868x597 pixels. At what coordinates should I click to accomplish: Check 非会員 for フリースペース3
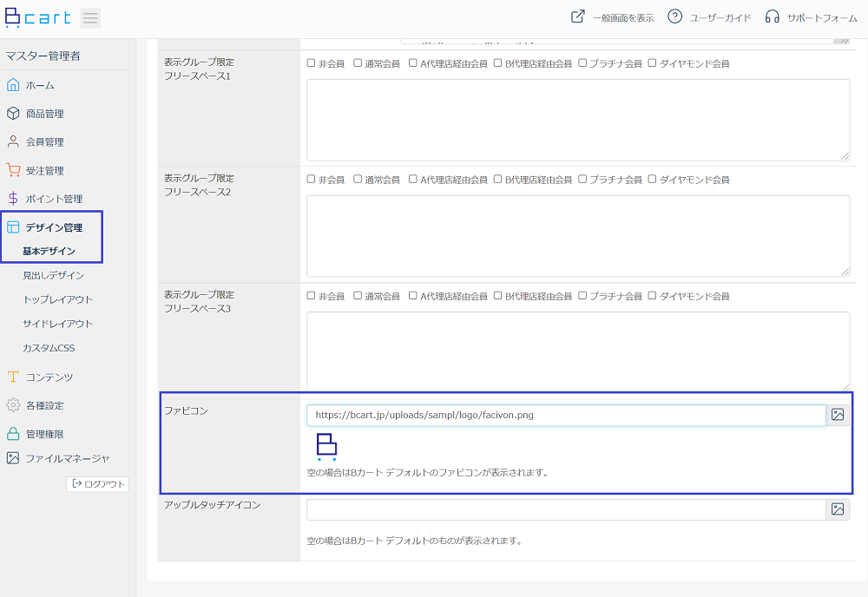[x=311, y=296]
